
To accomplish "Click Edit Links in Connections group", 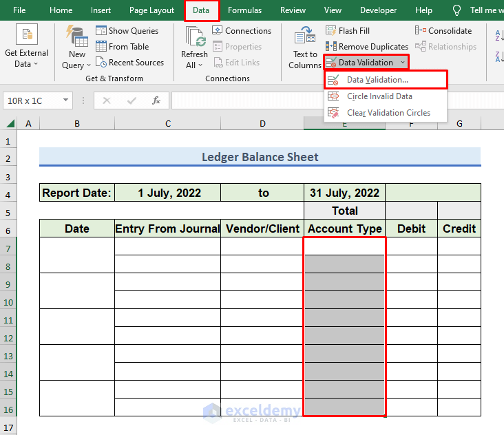I will pyautogui.click(x=237, y=63).
